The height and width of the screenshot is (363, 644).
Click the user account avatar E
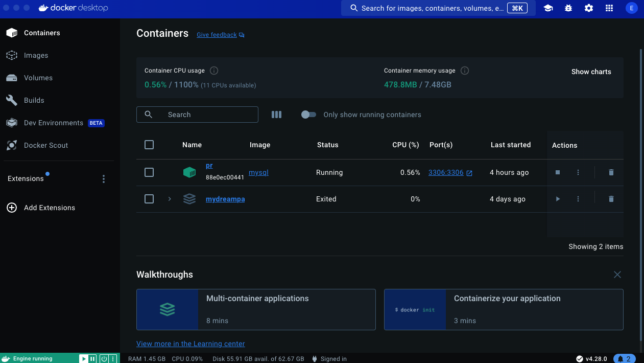(x=632, y=8)
